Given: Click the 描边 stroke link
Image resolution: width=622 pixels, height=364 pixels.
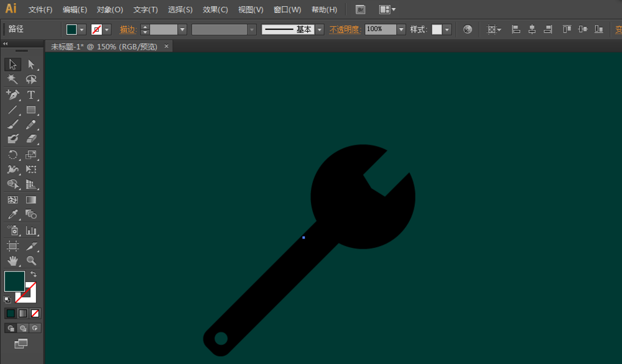Looking at the screenshot, I should click(128, 29).
